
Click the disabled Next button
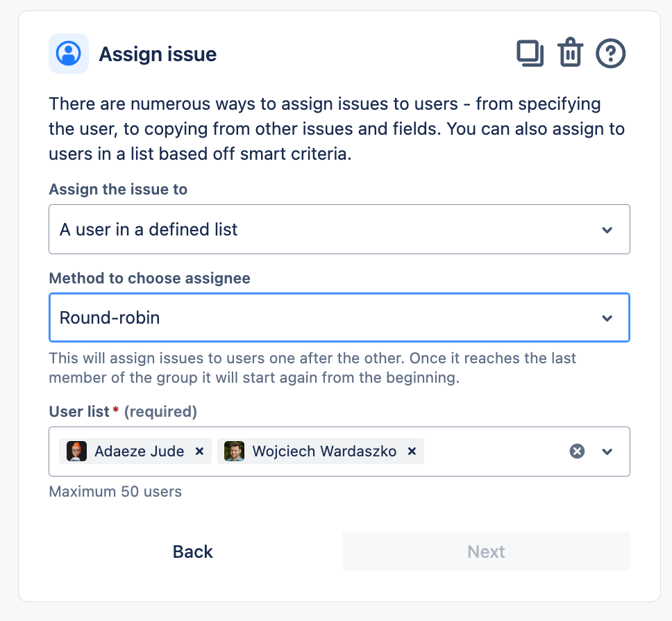(486, 552)
